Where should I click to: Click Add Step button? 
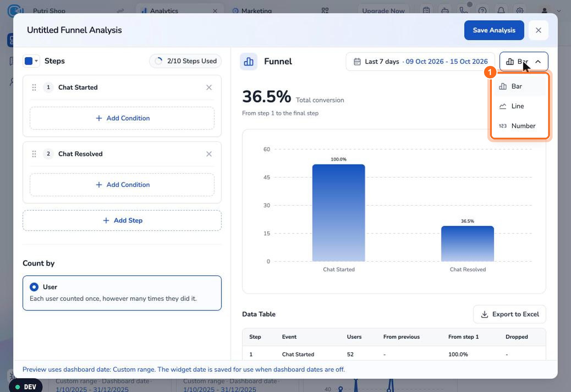[x=122, y=220]
